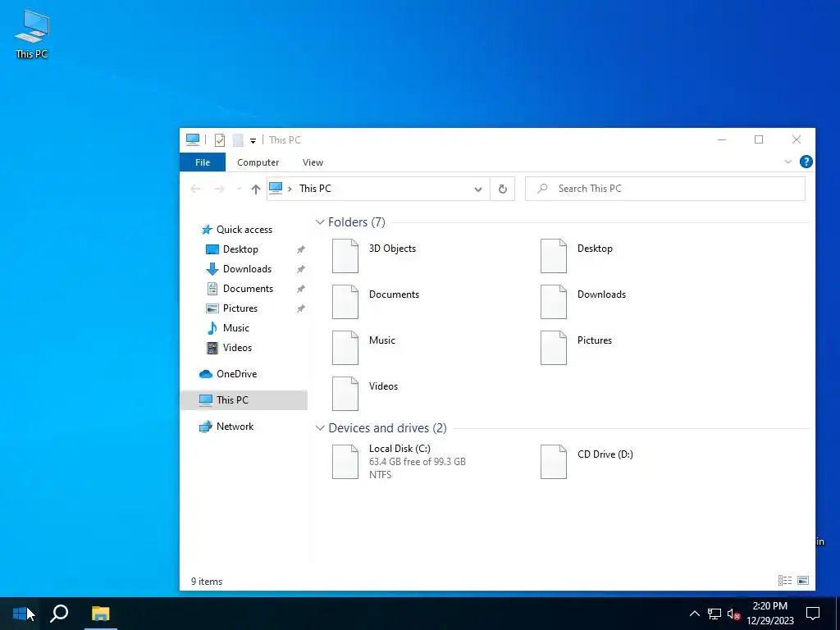Collapse the Devices and drives group
The height and width of the screenshot is (630, 840).
point(320,428)
